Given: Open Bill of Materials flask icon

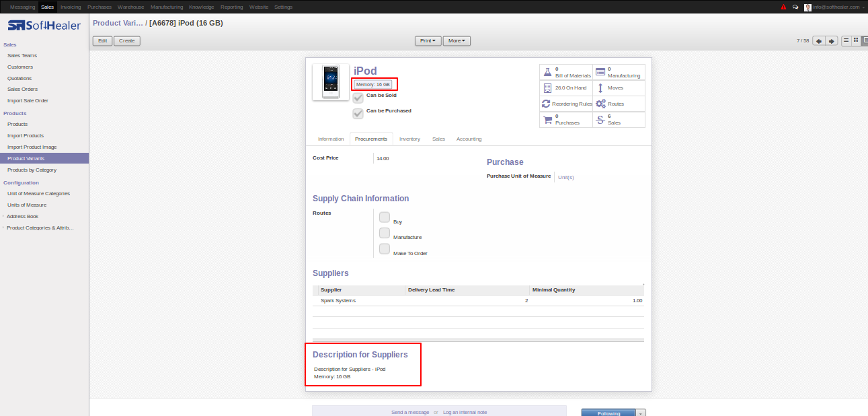Looking at the screenshot, I should click(x=547, y=72).
